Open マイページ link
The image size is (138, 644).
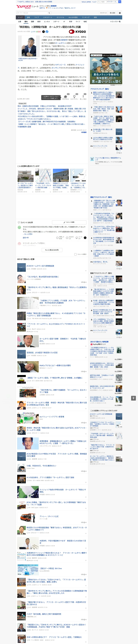coord(103,13)
